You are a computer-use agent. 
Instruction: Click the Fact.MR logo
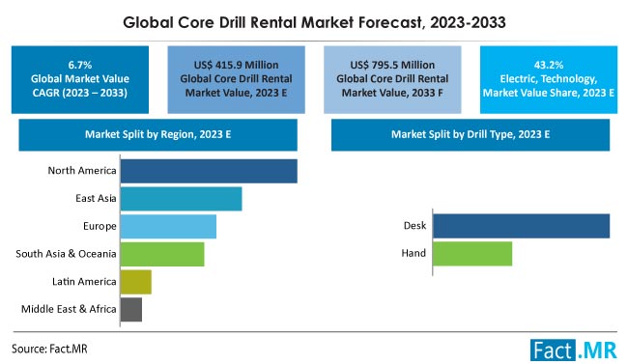574,350
